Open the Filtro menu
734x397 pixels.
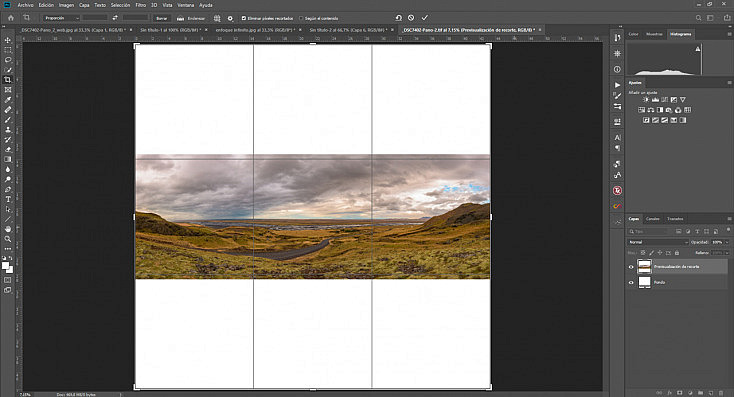point(140,5)
